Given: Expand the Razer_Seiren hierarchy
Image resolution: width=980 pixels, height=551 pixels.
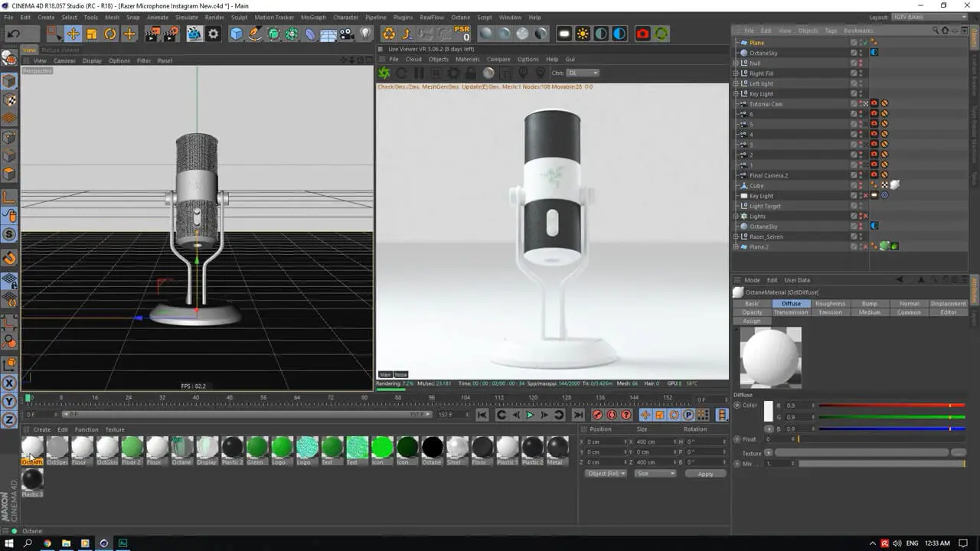Looking at the screenshot, I should click(x=736, y=236).
